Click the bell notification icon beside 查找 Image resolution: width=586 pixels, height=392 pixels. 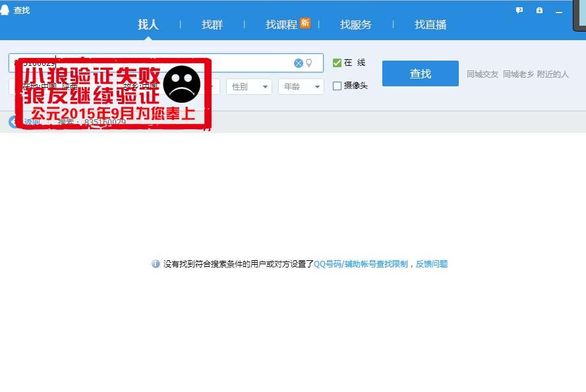[x=5, y=10]
